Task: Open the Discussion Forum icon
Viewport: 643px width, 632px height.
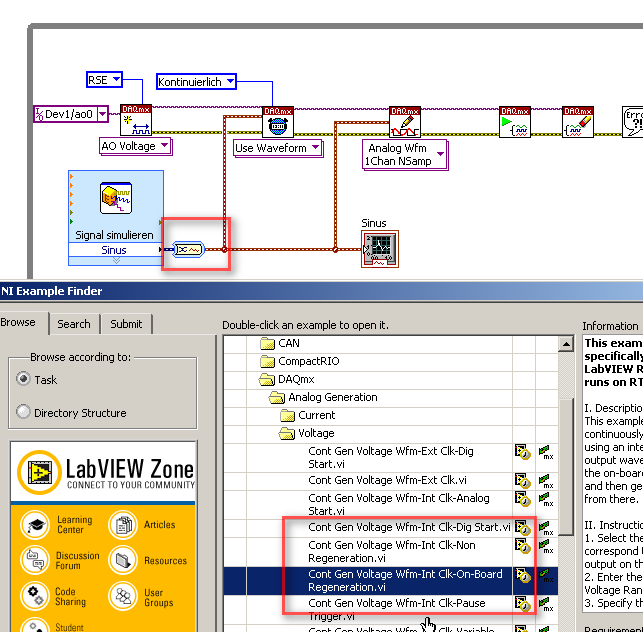Action: [36, 560]
